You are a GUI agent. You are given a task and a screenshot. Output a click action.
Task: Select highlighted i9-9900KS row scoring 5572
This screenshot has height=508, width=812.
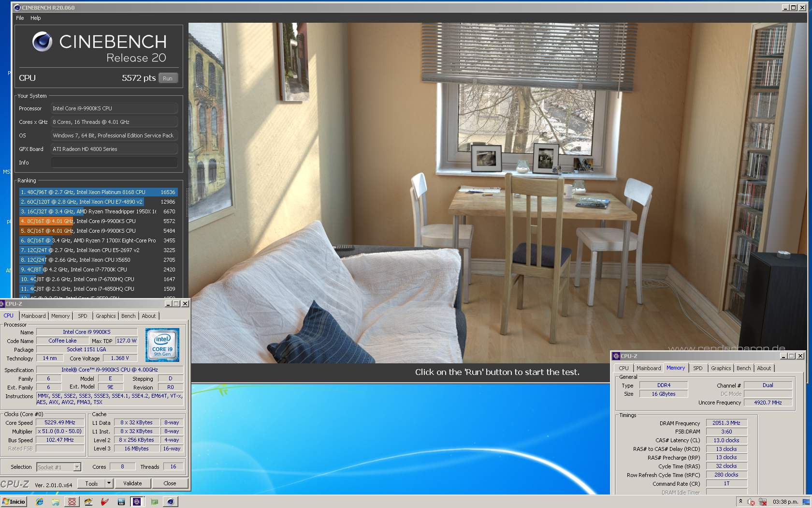(x=98, y=221)
